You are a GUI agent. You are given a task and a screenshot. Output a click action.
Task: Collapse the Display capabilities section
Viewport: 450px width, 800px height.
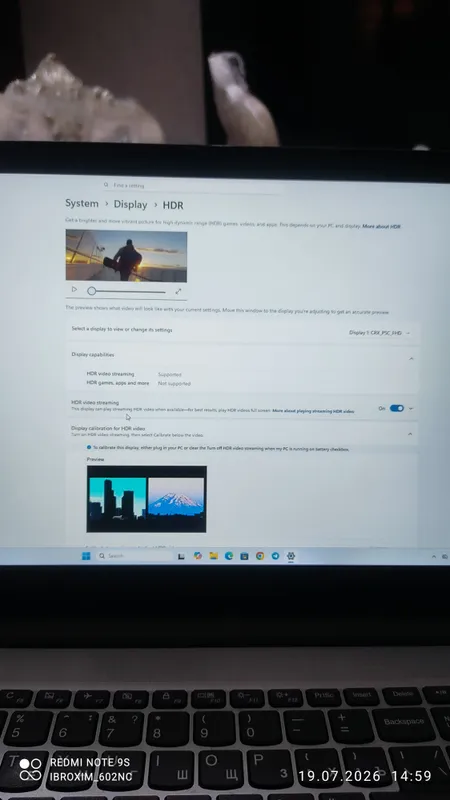pyautogui.click(x=411, y=359)
